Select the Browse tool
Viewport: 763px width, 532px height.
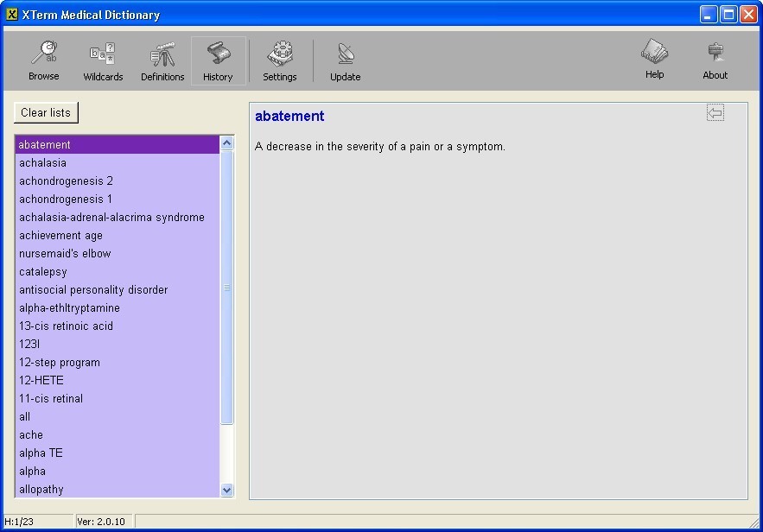click(x=43, y=59)
